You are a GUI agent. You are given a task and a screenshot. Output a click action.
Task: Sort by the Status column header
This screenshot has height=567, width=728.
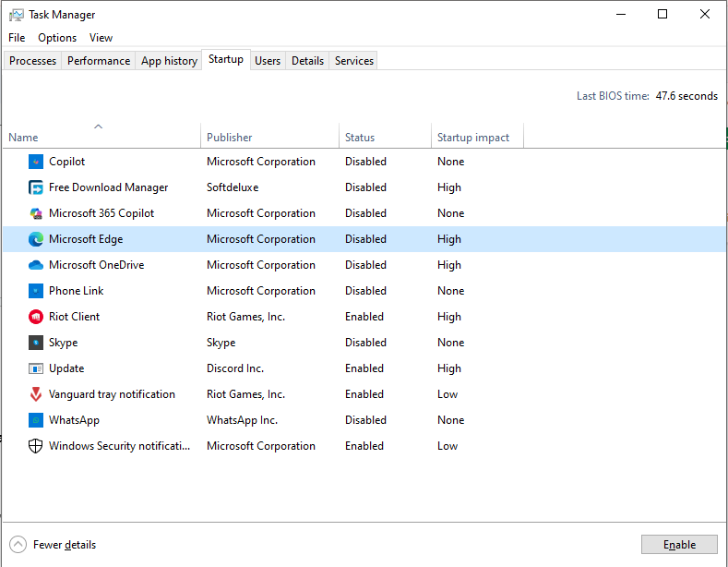click(386, 138)
